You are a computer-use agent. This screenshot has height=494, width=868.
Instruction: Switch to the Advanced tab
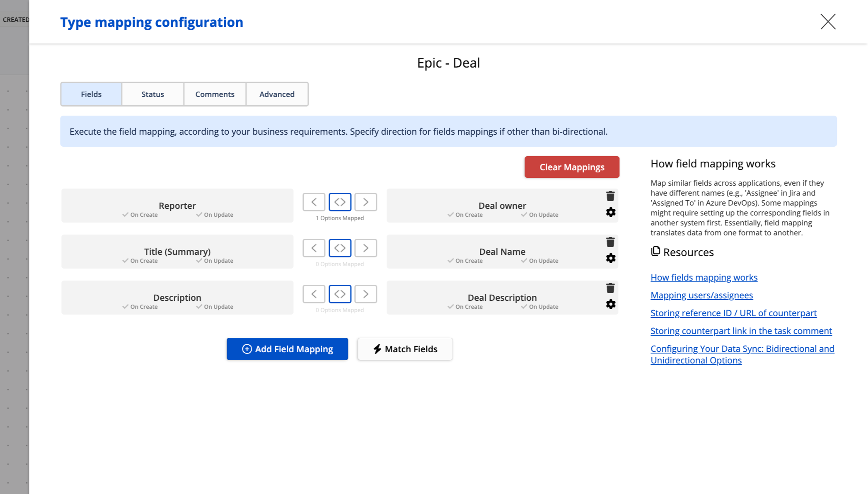click(x=277, y=94)
